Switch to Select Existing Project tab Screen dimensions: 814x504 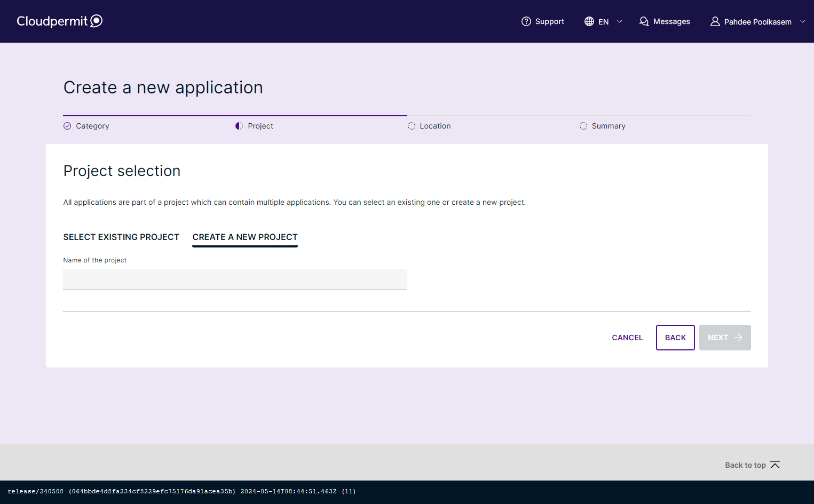(x=121, y=237)
